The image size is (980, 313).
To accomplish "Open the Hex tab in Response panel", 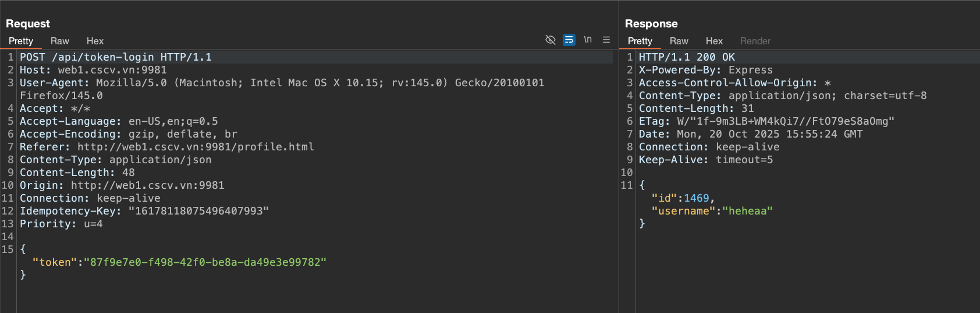I will pyautogui.click(x=714, y=41).
